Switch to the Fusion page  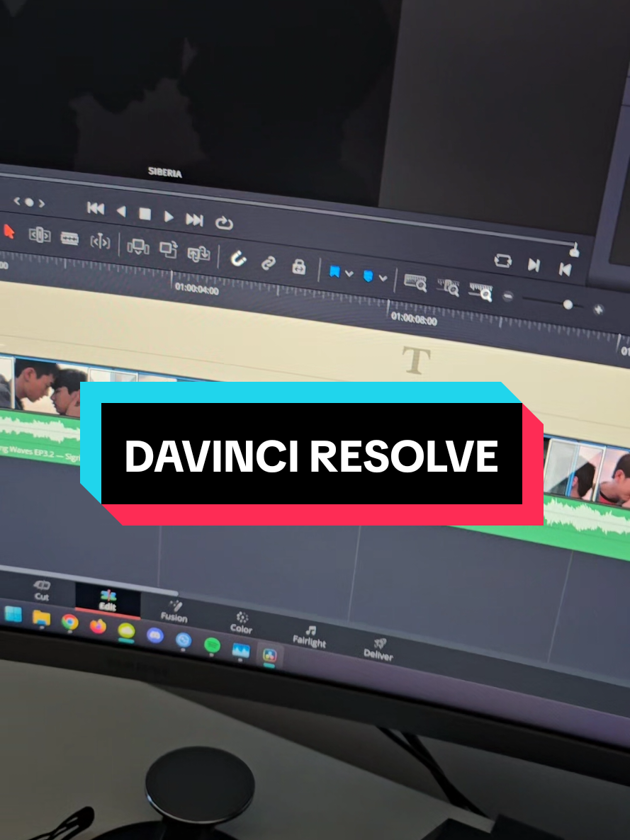(174, 611)
